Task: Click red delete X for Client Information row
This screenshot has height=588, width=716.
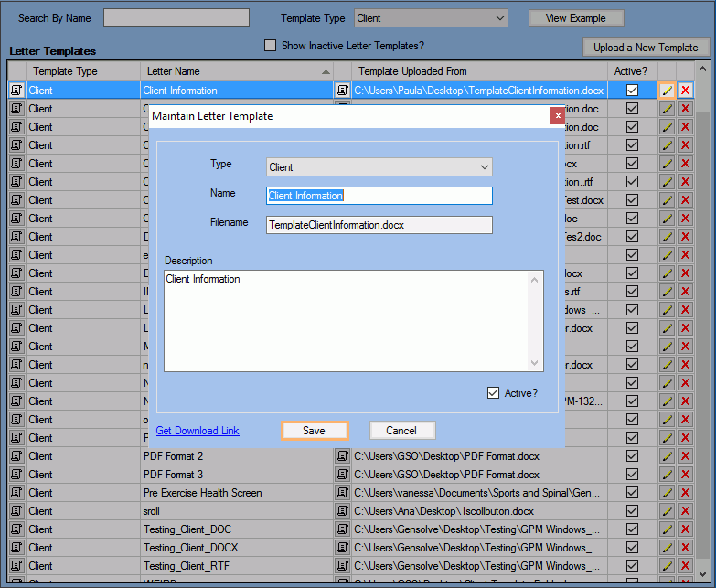Action: point(685,91)
